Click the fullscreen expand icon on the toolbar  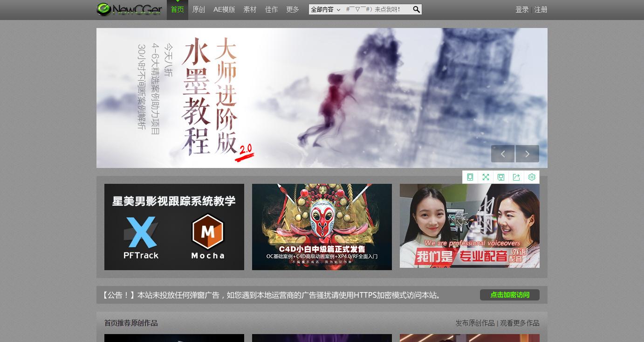click(x=486, y=177)
